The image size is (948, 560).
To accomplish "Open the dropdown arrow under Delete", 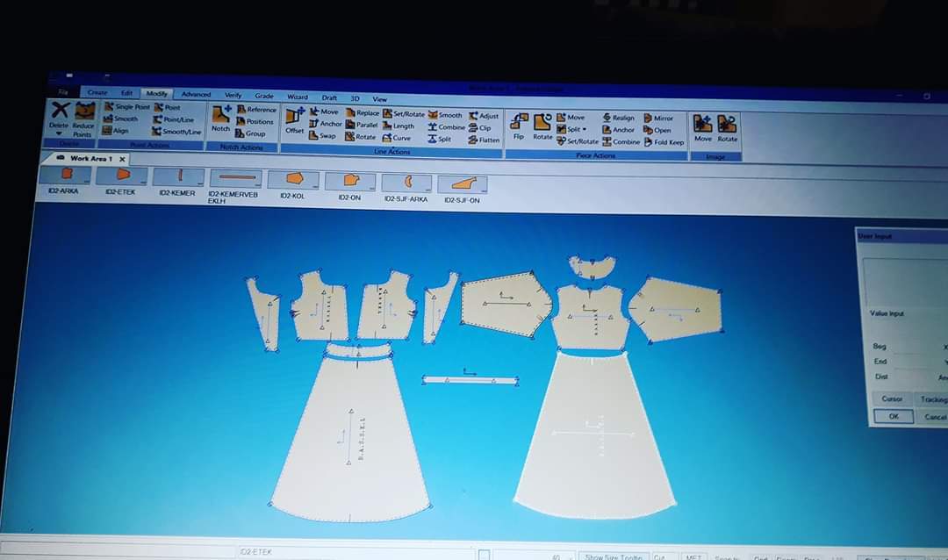I will [x=59, y=134].
